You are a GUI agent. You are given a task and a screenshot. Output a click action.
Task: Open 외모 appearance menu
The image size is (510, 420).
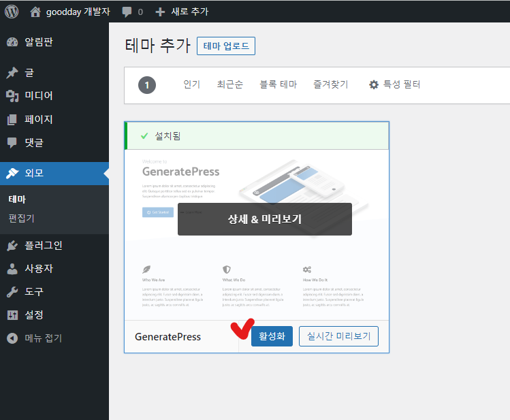pyautogui.click(x=54, y=174)
